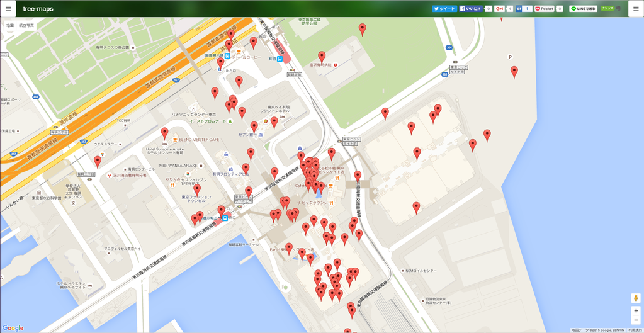This screenshot has width=644, height=333.
Task: Select the marker in 東京臨海広域防災公園
Action: click(x=362, y=30)
